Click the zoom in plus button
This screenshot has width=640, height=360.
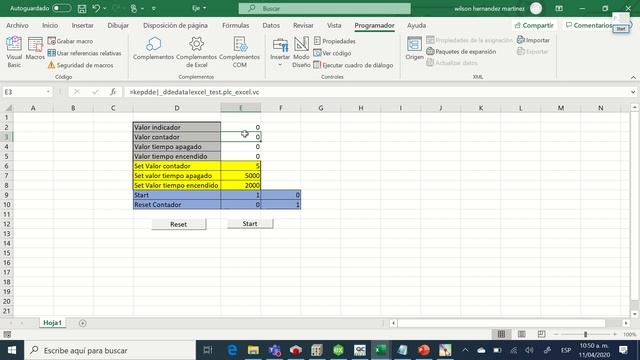[615, 334]
